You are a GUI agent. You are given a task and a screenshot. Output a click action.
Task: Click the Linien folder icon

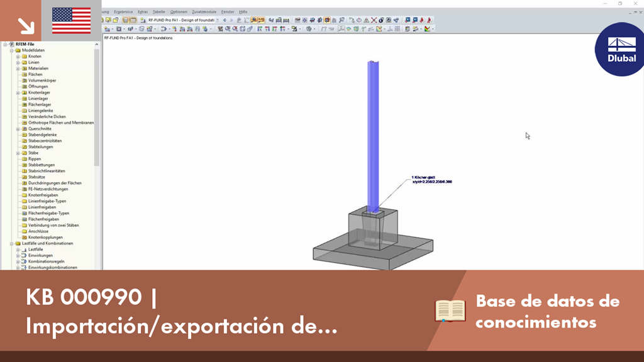point(25,62)
